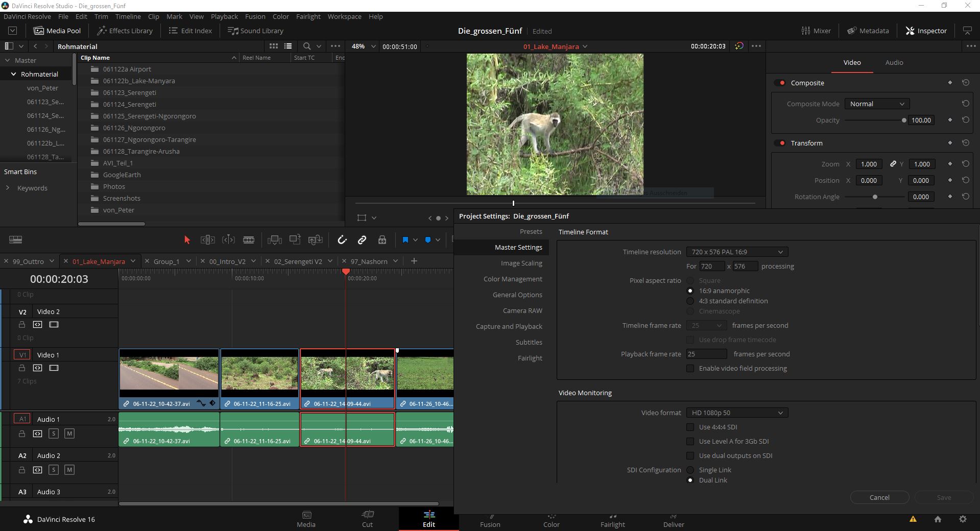Screen dimensions: 980x531
Task: Switch Inspector to Audio tab
Action: [x=894, y=62]
